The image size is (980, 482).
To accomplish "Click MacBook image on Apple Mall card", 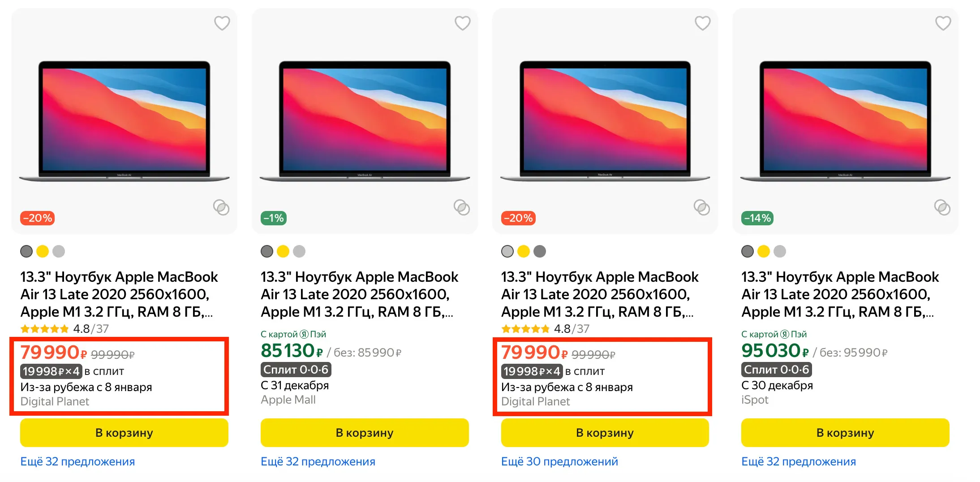I will click(365, 121).
